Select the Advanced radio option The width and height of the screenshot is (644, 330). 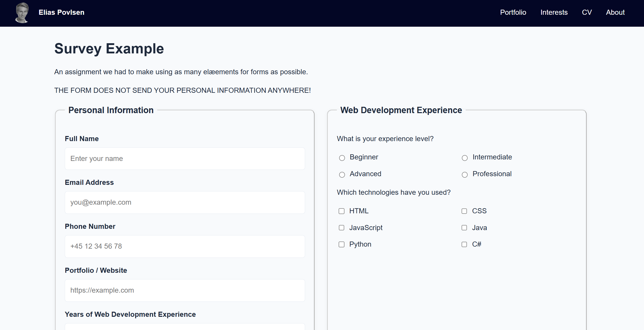click(342, 175)
